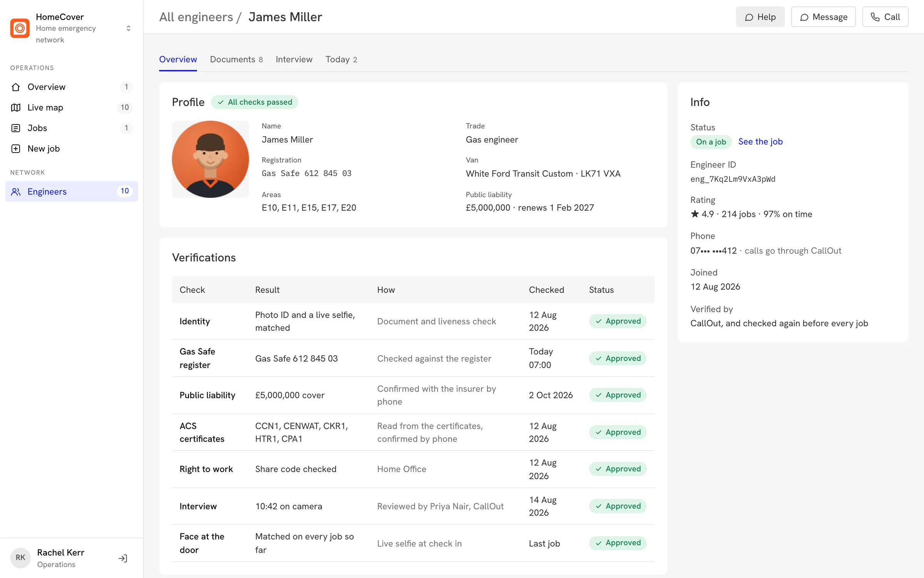This screenshot has height=578, width=924.
Task: Switch to the Documents tab
Action: click(x=236, y=59)
